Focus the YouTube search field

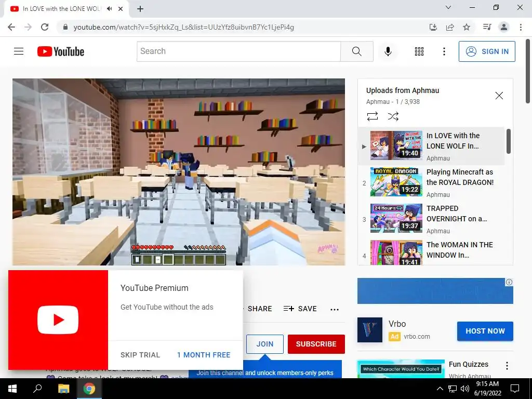[238, 51]
